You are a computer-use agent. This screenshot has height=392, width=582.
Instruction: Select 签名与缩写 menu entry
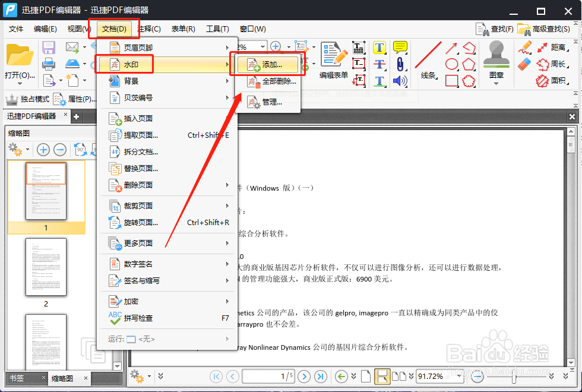[167, 280]
